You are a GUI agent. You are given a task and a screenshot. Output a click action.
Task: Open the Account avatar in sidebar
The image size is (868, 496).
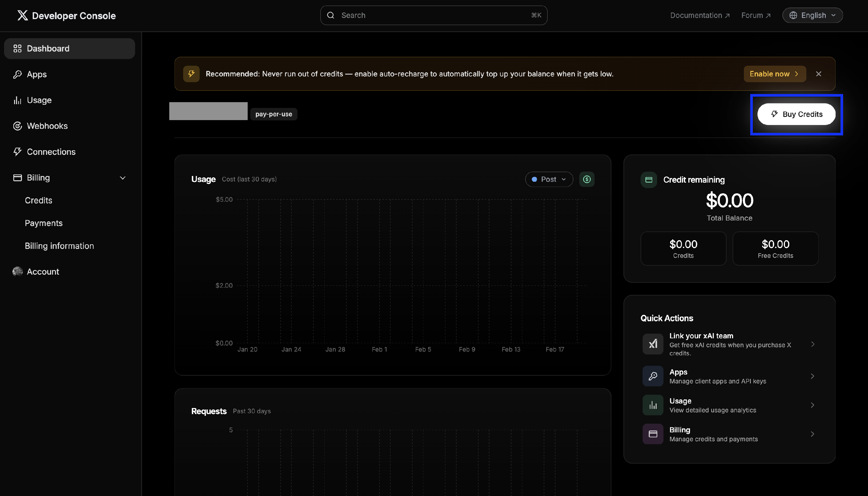(17, 271)
